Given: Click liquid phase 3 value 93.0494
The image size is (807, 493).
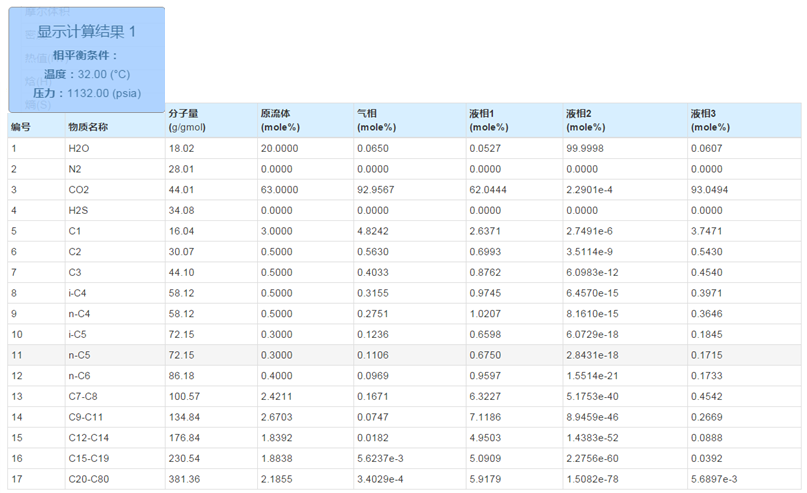Looking at the screenshot, I should point(709,189).
